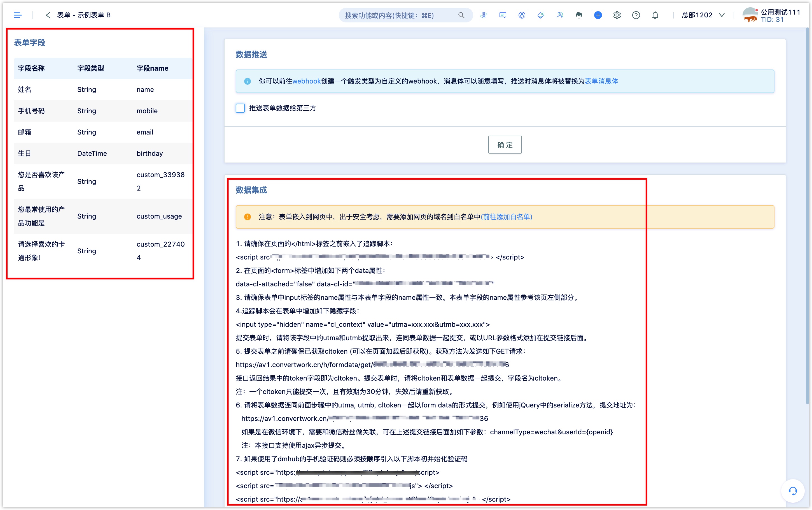Click the search magnifier icon
This screenshot has height=510, width=812.
coord(461,15)
